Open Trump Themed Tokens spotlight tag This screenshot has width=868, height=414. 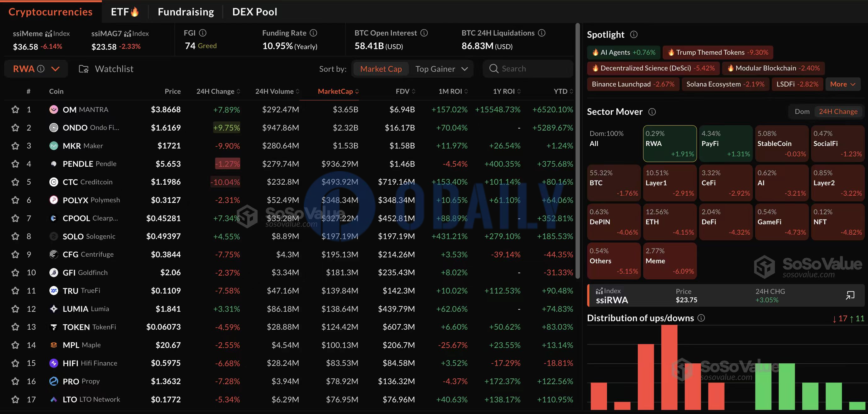718,52
